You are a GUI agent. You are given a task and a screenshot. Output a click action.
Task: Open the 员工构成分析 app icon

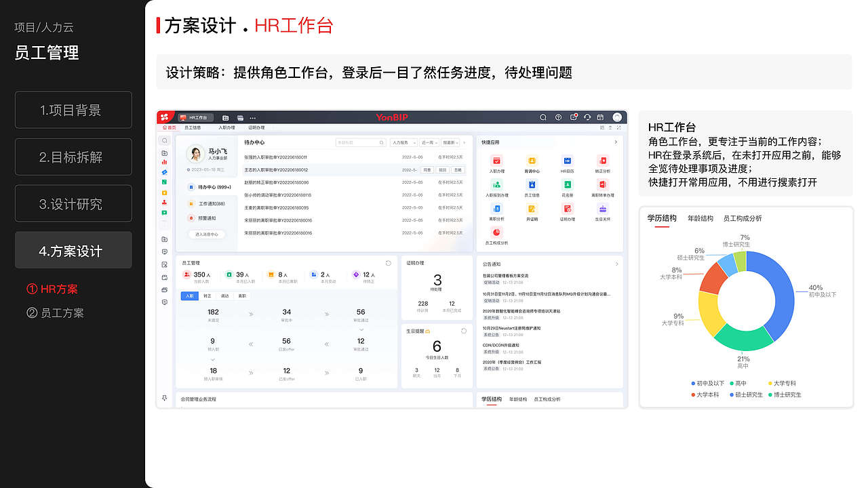496,232
